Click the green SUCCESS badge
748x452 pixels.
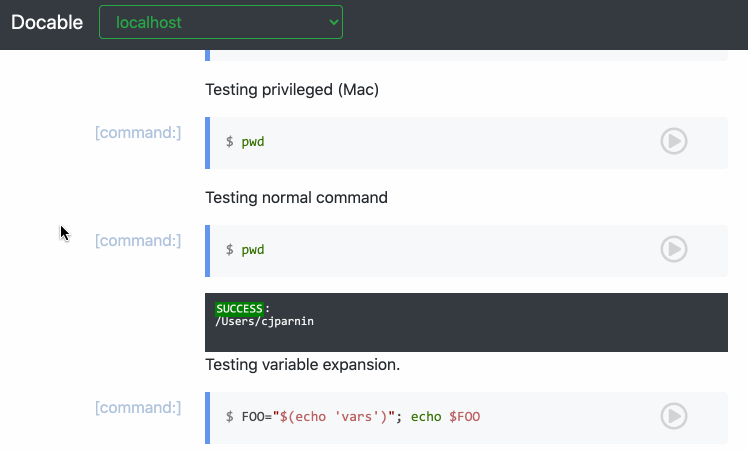tap(240, 308)
